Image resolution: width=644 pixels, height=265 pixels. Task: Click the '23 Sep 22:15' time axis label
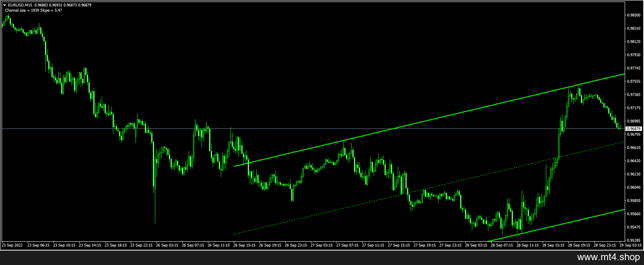coord(141,245)
